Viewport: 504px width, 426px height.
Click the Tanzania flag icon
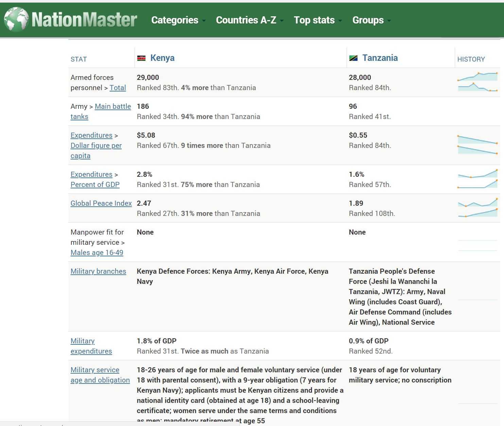click(353, 58)
